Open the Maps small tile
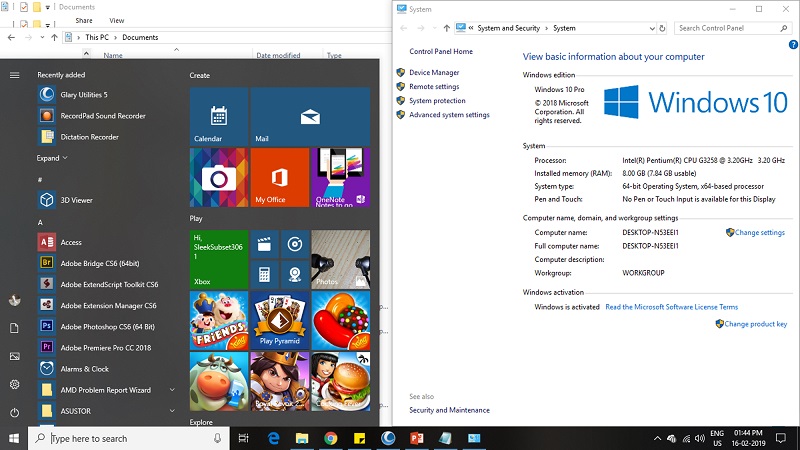The height and width of the screenshot is (450, 800). tap(295, 275)
